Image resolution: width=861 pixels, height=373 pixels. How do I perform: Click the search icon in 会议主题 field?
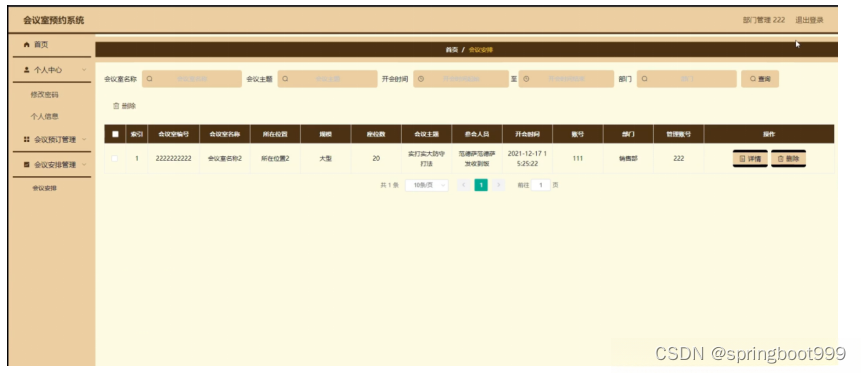[x=285, y=79]
